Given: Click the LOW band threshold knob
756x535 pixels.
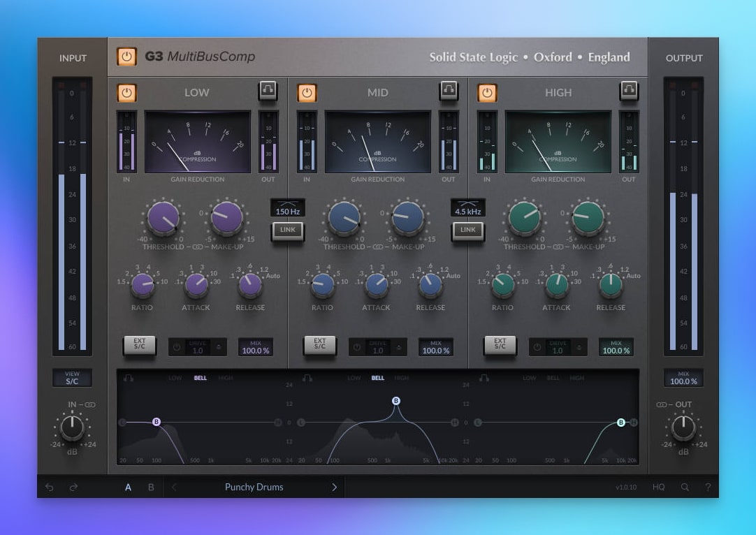Looking at the screenshot, I should (x=163, y=218).
